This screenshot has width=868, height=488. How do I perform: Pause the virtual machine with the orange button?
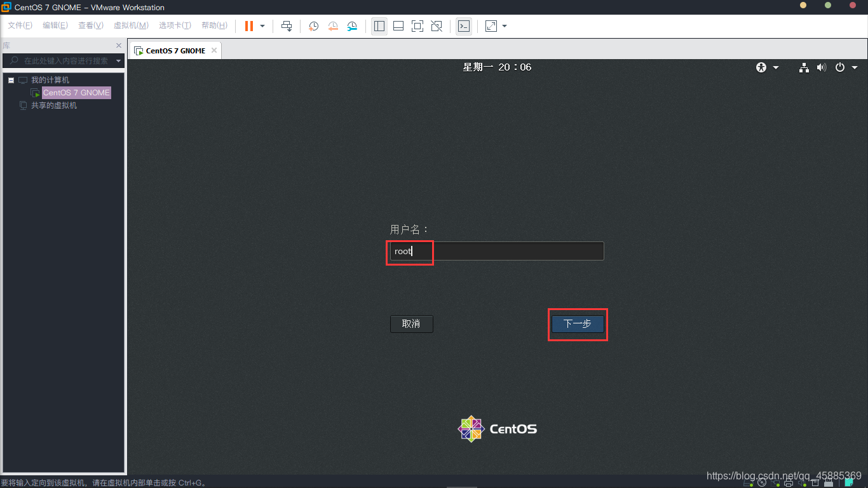[x=249, y=26]
